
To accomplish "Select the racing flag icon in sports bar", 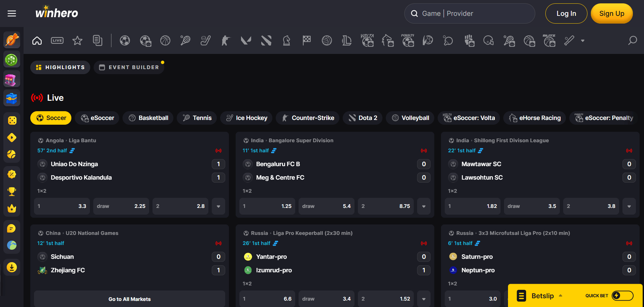I will (307, 41).
